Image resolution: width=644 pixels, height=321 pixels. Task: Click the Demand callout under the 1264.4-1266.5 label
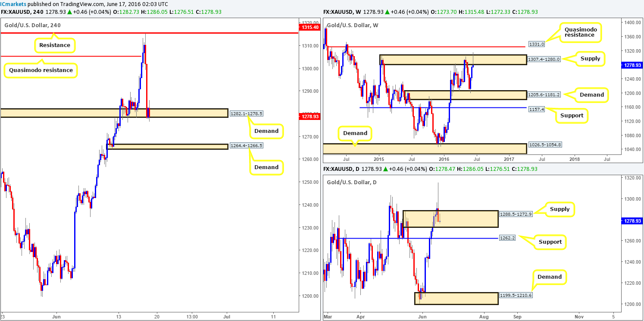click(x=266, y=167)
